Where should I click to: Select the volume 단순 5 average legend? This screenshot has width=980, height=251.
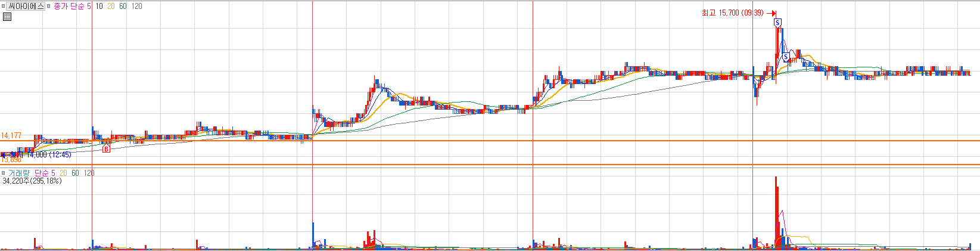click(x=45, y=173)
